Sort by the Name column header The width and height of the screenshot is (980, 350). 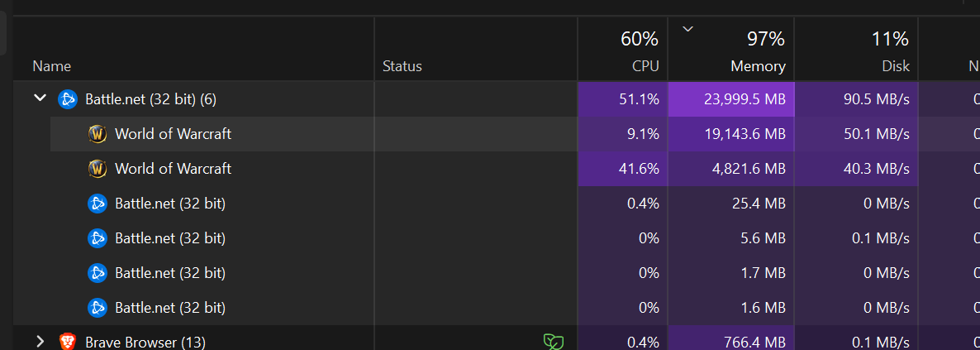[52, 65]
